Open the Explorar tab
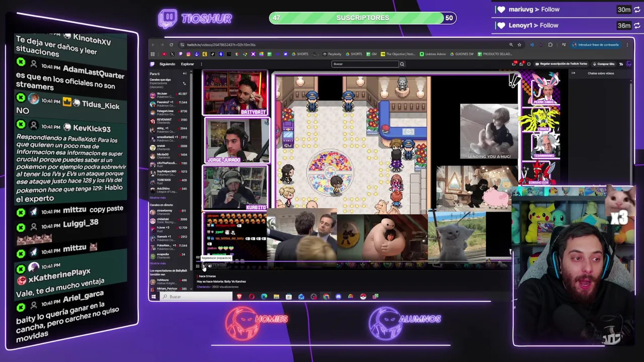644x362 pixels. point(187,64)
